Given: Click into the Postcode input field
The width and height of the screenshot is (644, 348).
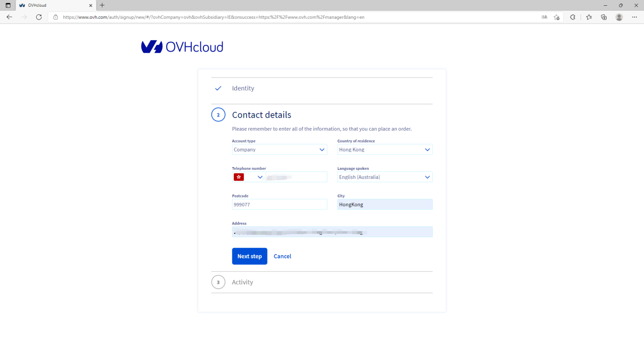Looking at the screenshot, I should [x=279, y=205].
